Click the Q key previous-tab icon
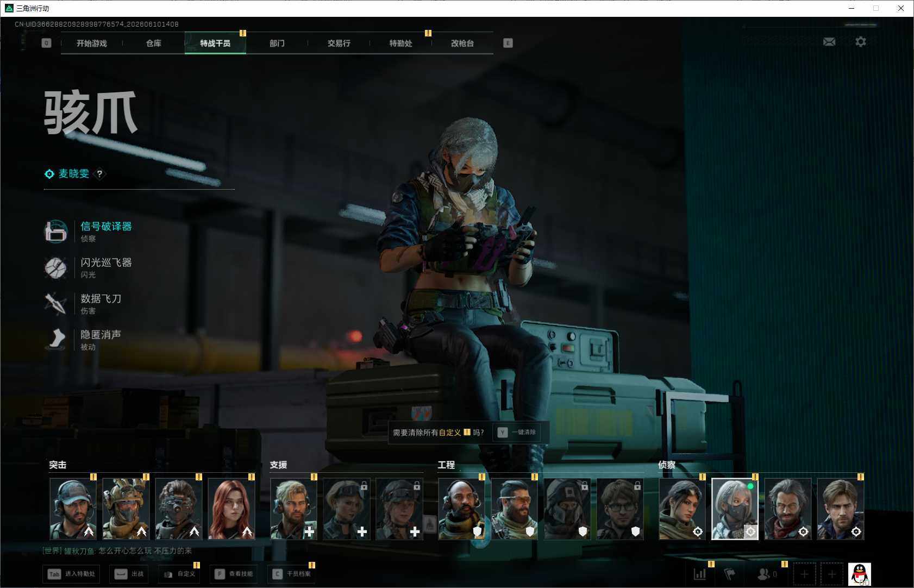The image size is (914, 588). point(46,43)
